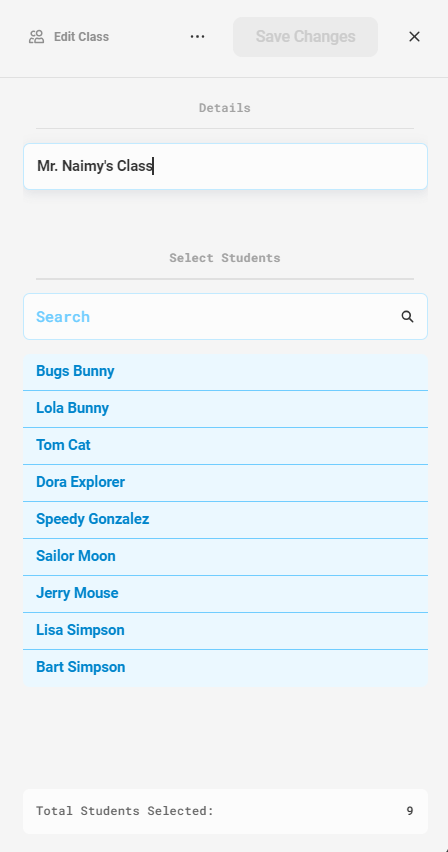Deselect Sailor Moon from student list

tap(225, 556)
